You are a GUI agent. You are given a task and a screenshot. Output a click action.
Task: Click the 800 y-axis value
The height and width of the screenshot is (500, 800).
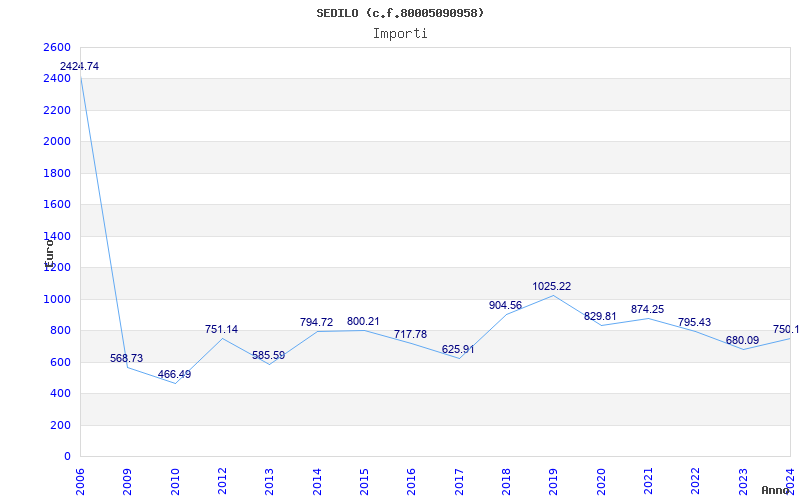pos(60,331)
